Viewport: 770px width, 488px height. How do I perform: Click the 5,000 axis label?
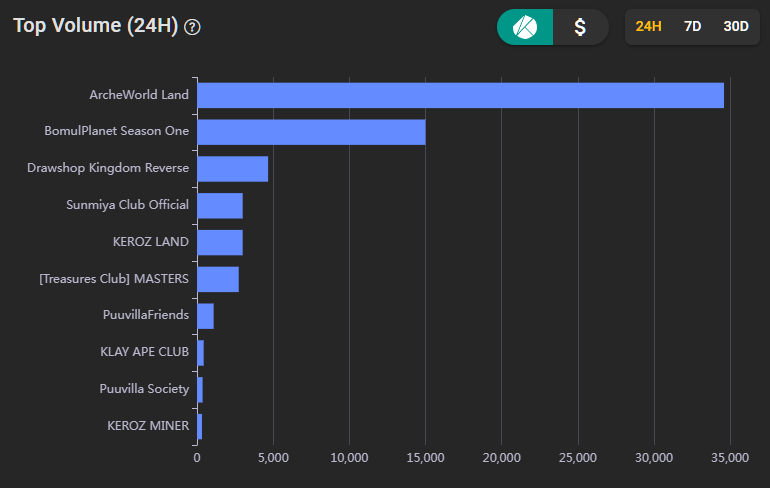pyautogui.click(x=273, y=458)
